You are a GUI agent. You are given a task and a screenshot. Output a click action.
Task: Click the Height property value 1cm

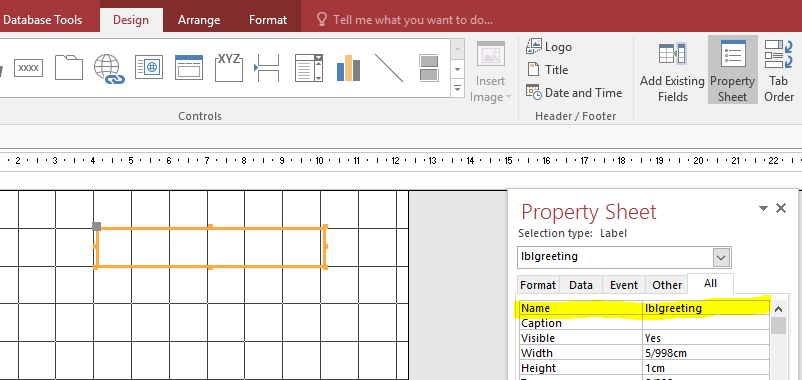[706, 367]
